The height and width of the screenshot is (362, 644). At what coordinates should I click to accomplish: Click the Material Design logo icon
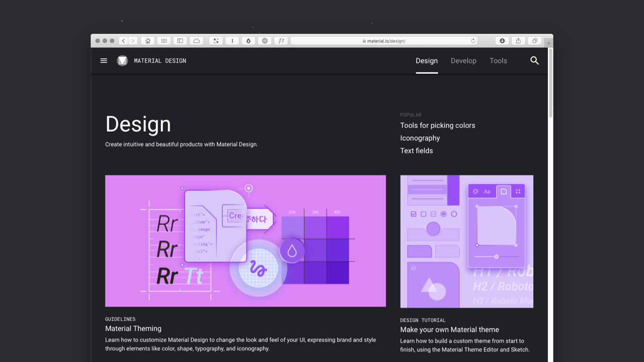click(x=122, y=61)
